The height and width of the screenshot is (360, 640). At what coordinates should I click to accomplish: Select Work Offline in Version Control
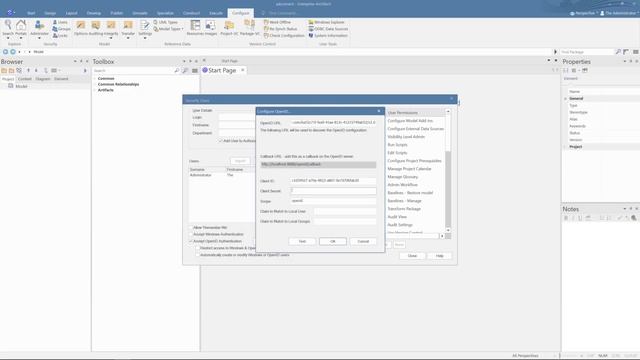point(278,22)
